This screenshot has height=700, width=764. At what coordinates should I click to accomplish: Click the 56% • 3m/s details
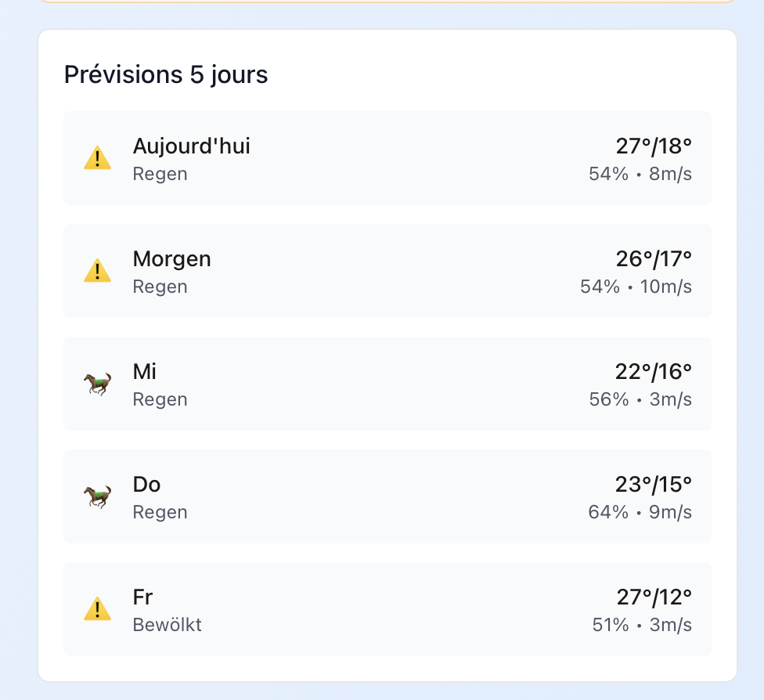point(640,399)
